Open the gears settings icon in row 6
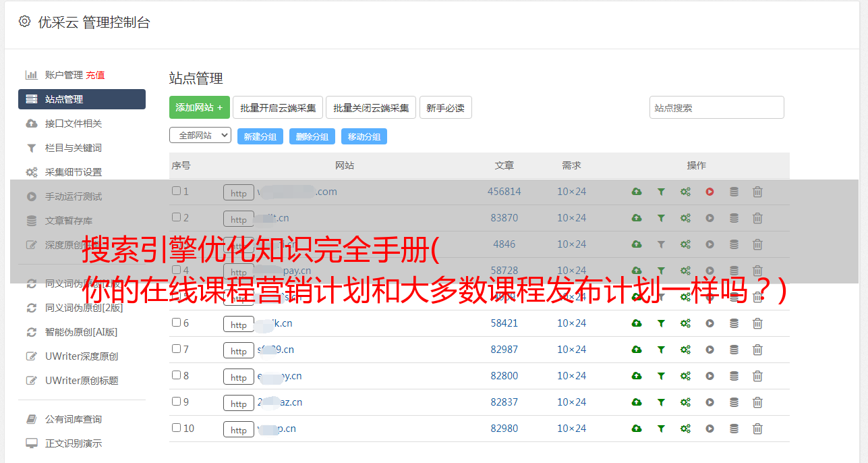868x463 pixels. [x=685, y=323]
